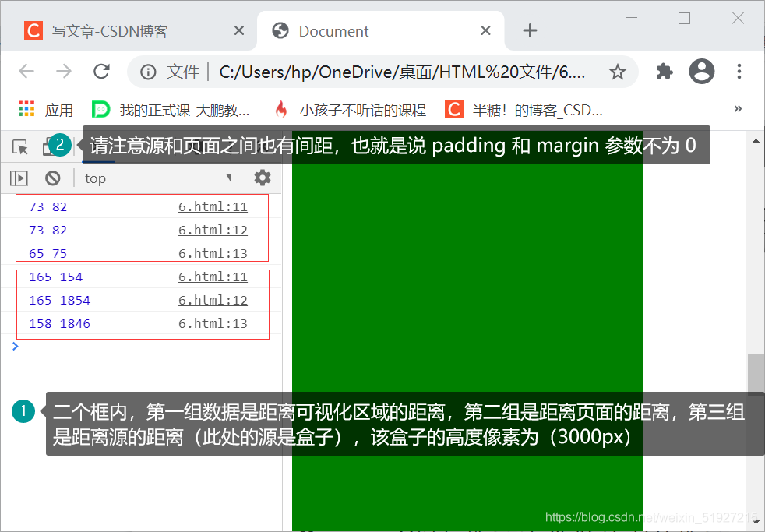Open the Chrome three-dot menu
Image resolution: width=765 pixels, height=532 pixels.
click(739, 71)
